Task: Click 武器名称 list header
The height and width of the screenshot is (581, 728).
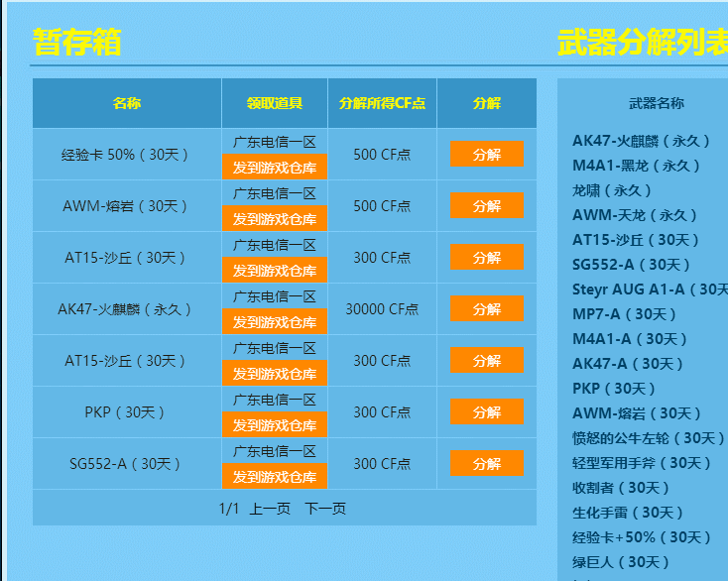Action: pos(656,103)
